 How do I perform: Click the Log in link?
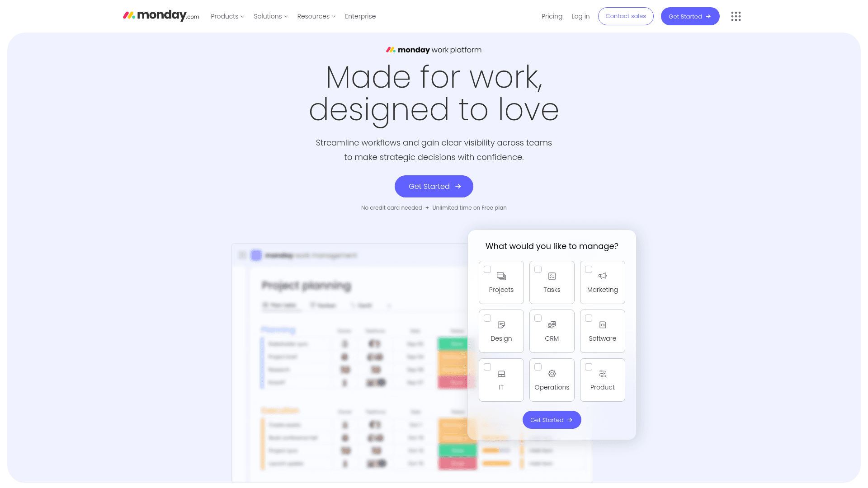pyautogui.click(x=580, y=16)
